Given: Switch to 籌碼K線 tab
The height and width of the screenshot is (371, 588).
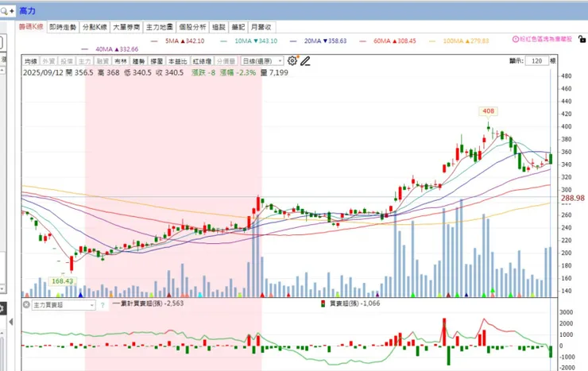Looking at the screenshot, I should click(x=31, y=27).
